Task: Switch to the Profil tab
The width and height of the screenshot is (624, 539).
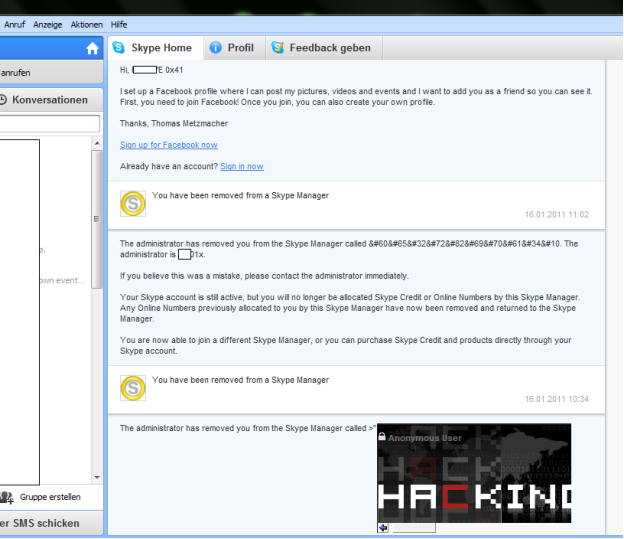Action: click(x=234, y=48)
